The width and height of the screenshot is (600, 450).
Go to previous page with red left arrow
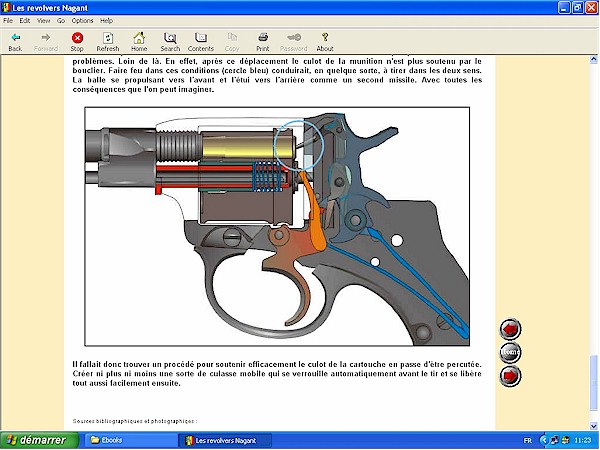(510, 329)
